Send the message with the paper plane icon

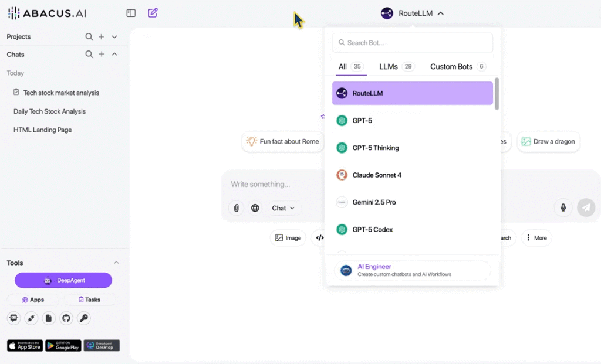586,207
